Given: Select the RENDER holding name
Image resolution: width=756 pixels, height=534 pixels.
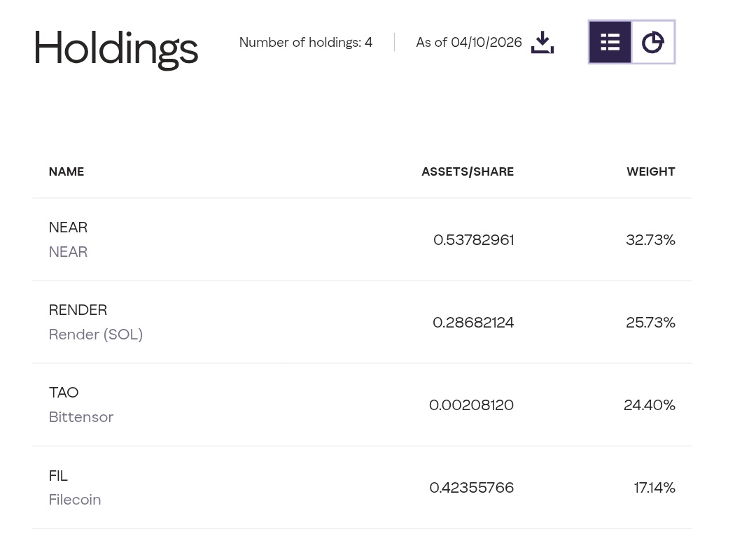Looking at the screenshot, I should point(78,310).
